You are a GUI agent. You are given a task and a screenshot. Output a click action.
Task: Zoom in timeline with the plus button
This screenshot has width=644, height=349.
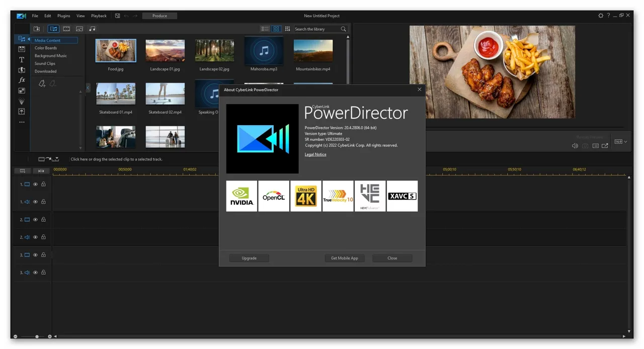click(x=49, y=336)
